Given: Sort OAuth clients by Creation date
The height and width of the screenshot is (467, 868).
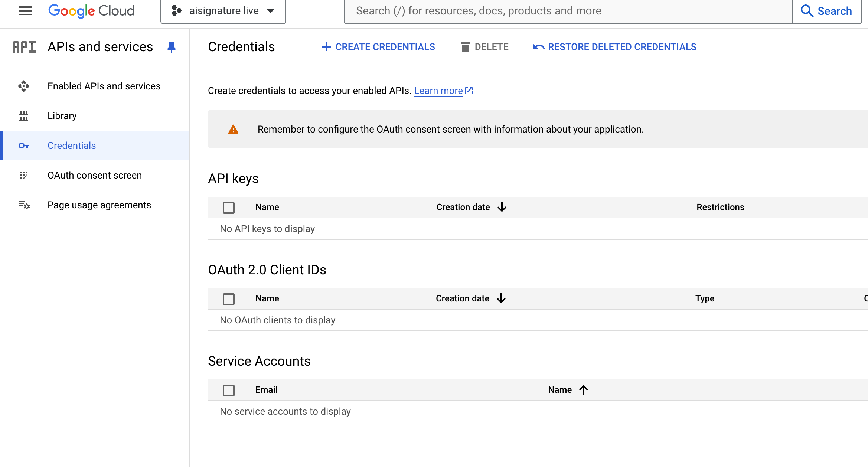Looking at the screenshot, I should coord(471,298).
